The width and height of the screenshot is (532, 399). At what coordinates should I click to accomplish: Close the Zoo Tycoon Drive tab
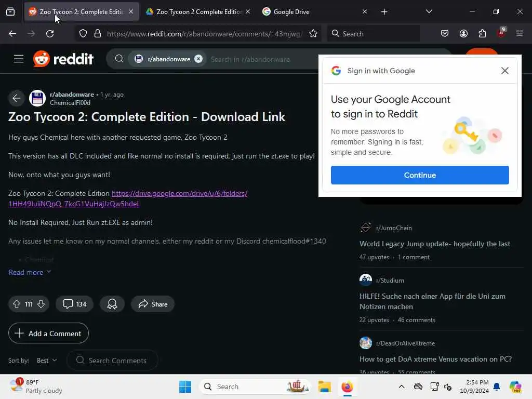pyautogui.click(x=248, y=11)
